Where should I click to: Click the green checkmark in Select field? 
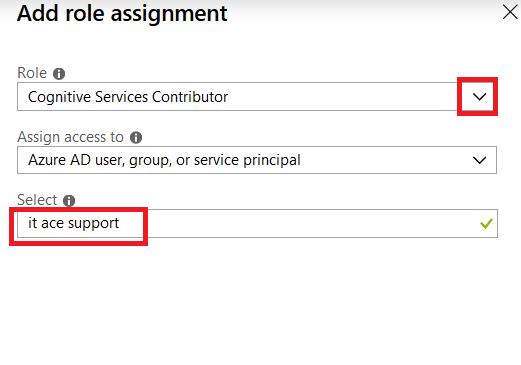486,224
